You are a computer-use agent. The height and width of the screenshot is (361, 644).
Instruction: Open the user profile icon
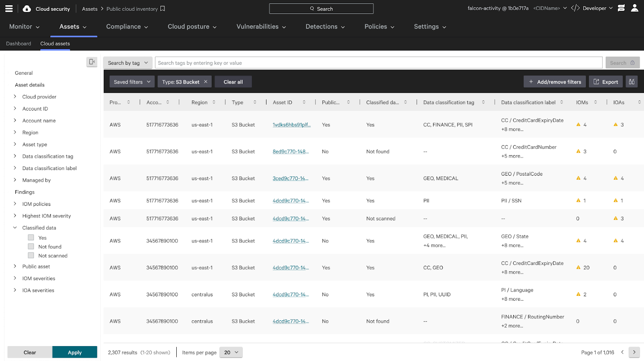coord(635,8)
